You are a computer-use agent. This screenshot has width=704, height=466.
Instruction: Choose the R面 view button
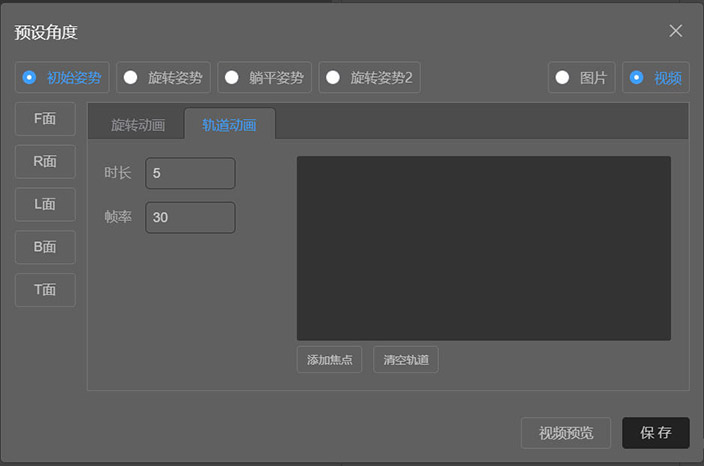(x=45, y=161)
